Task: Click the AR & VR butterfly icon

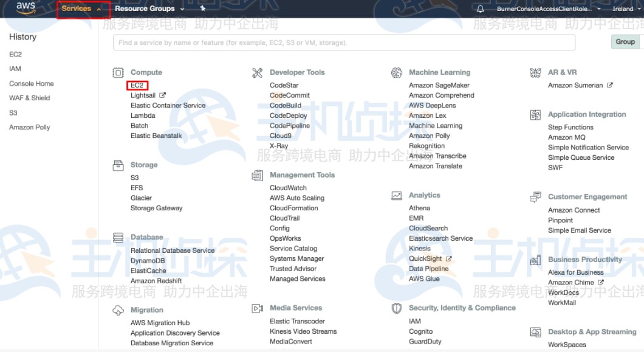Action: [535, 73]
